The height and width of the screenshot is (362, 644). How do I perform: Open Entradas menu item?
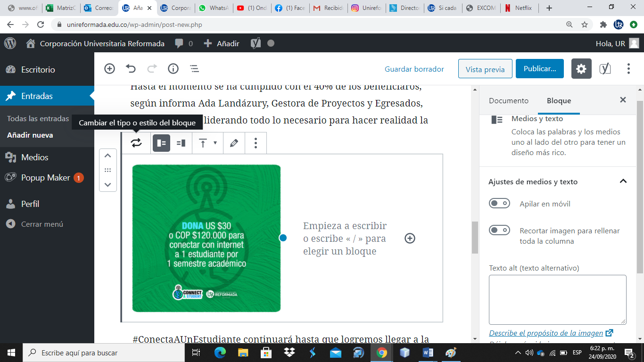click(x=47, y=96)
